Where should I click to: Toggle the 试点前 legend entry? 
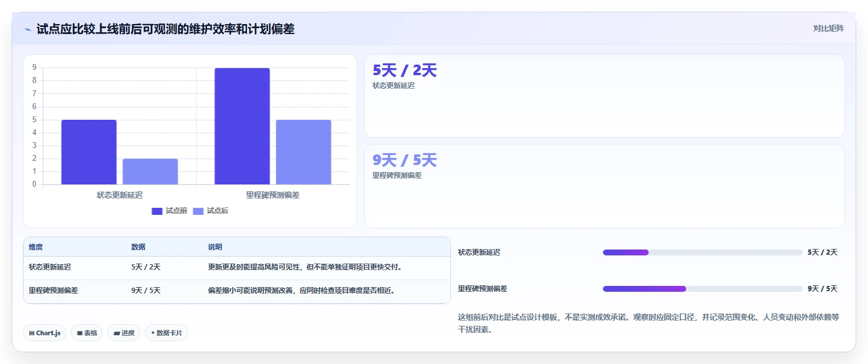[x=169, y=211]
